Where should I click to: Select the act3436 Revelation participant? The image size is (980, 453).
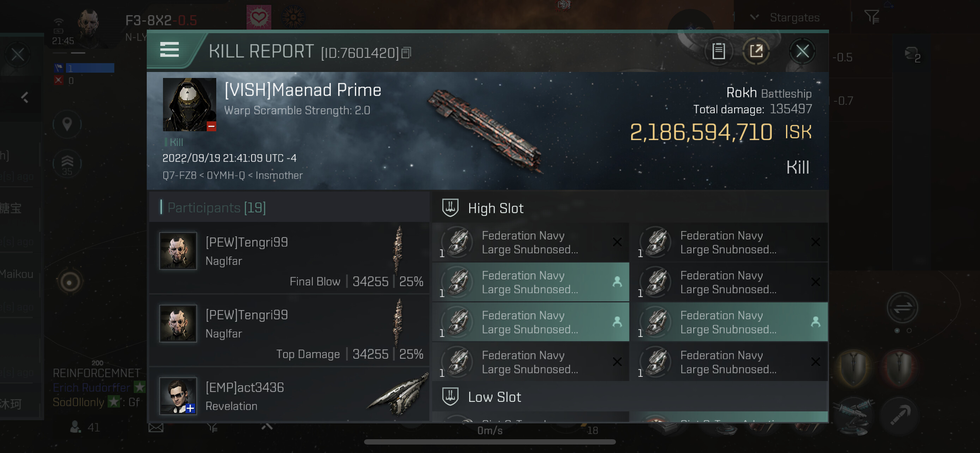[x=289, y=396]
